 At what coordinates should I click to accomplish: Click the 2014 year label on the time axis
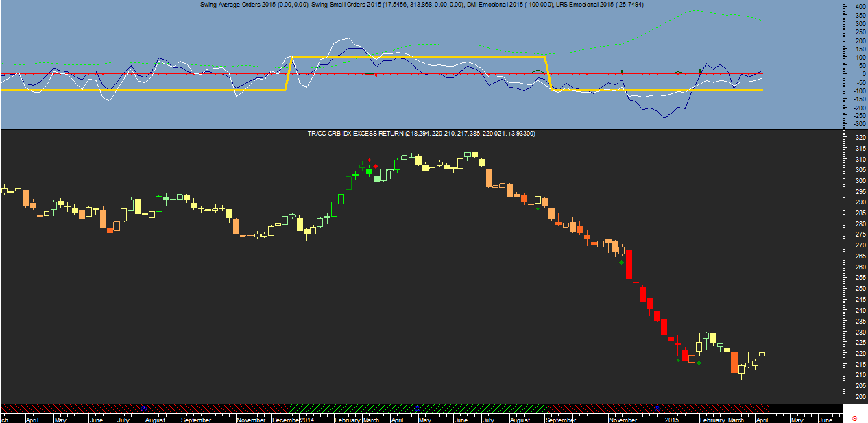[x=306, y=419]
